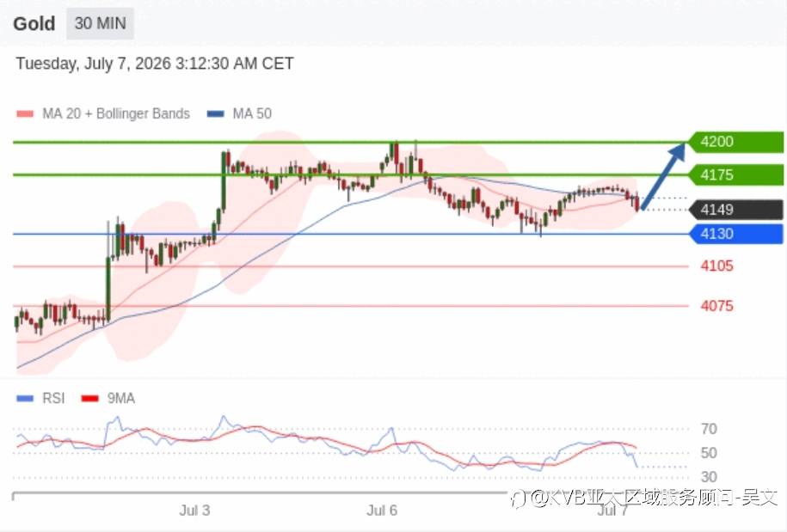Click the Jul 3 date axis label
787x532 pixels.
(x=194, y=511)
